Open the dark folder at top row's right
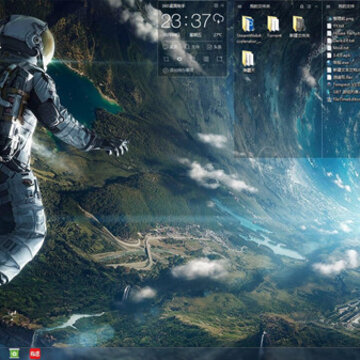The image size is (360, 360). point(299,24)
